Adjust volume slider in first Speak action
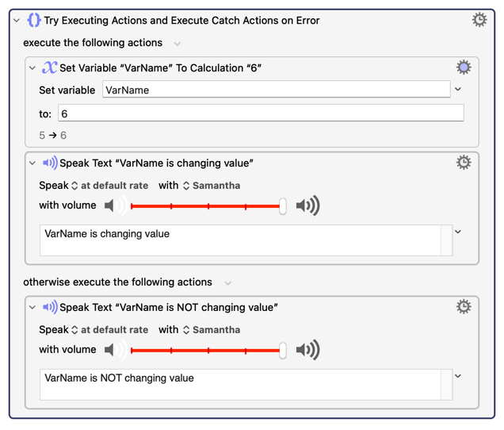 (x=208, y=206)
